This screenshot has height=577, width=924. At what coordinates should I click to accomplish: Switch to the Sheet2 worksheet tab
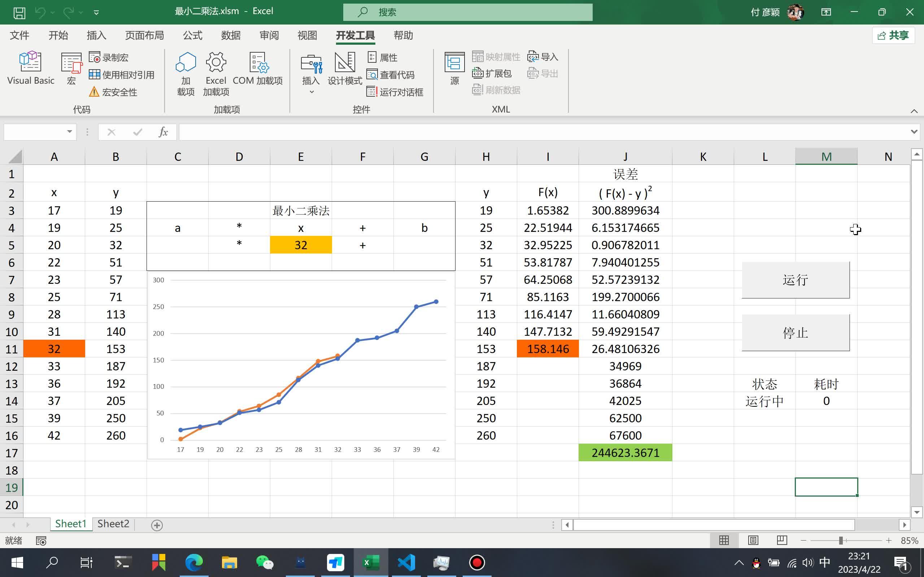(113, 524)
